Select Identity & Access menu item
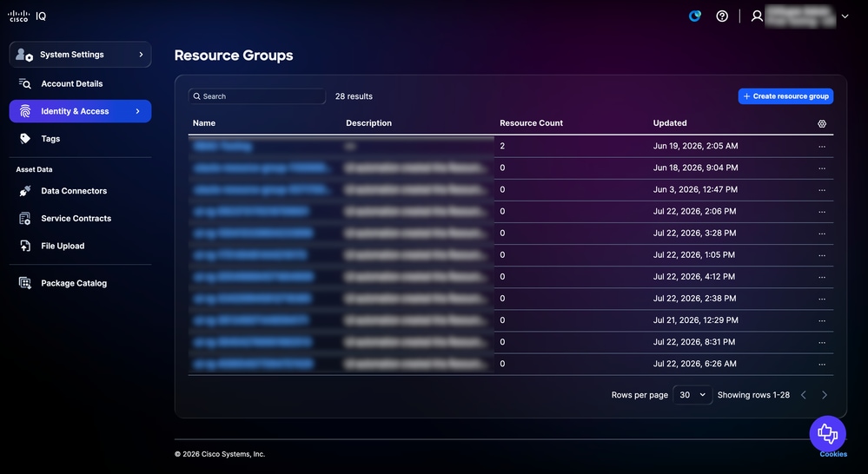The width and height of the screenshot is (868, 474). point(80,111)
